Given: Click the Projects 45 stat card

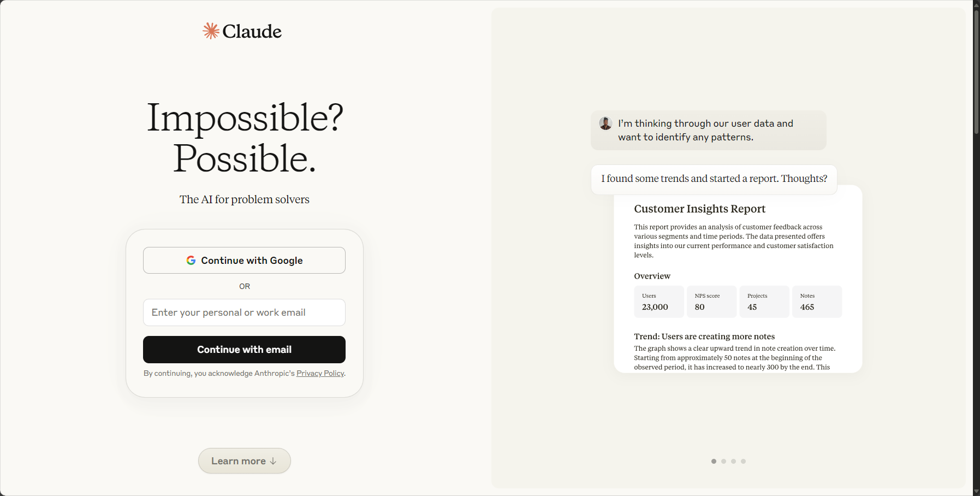Looking at the screenshot, I should (x=764, y=302).
